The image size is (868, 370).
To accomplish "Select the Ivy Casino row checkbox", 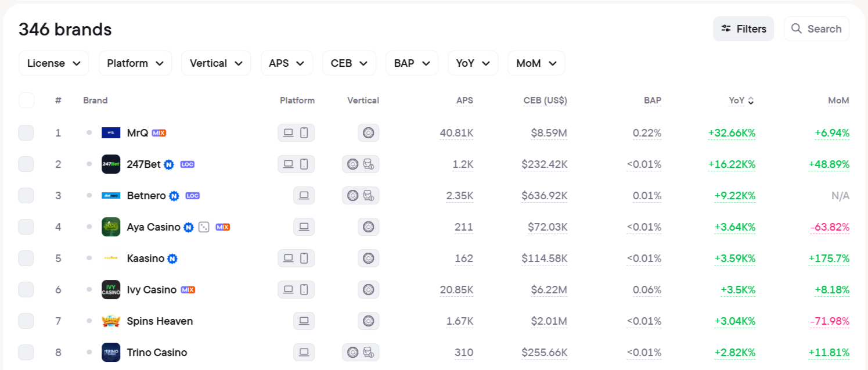I will click(x=26, y=290).
